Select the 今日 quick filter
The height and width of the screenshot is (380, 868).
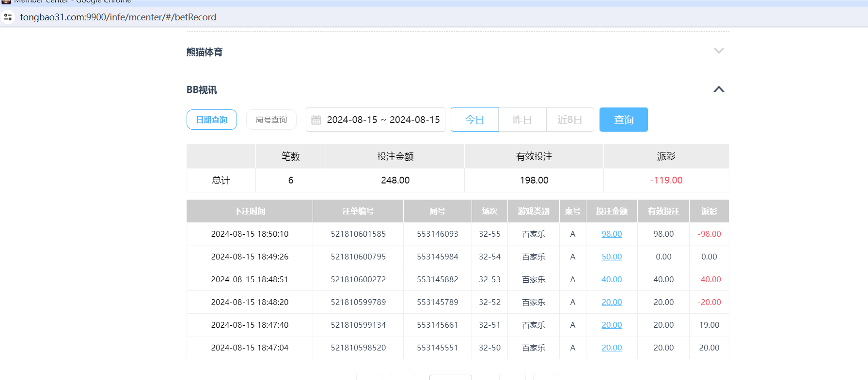pos(474,120)
